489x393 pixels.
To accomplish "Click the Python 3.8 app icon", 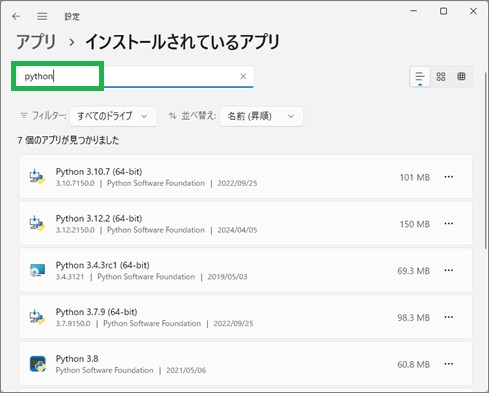I will click(37, 364).
